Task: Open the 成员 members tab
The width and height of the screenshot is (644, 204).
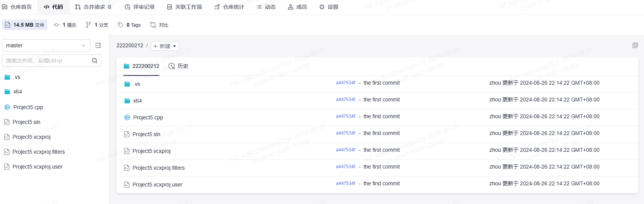Action: coord(297,7)
